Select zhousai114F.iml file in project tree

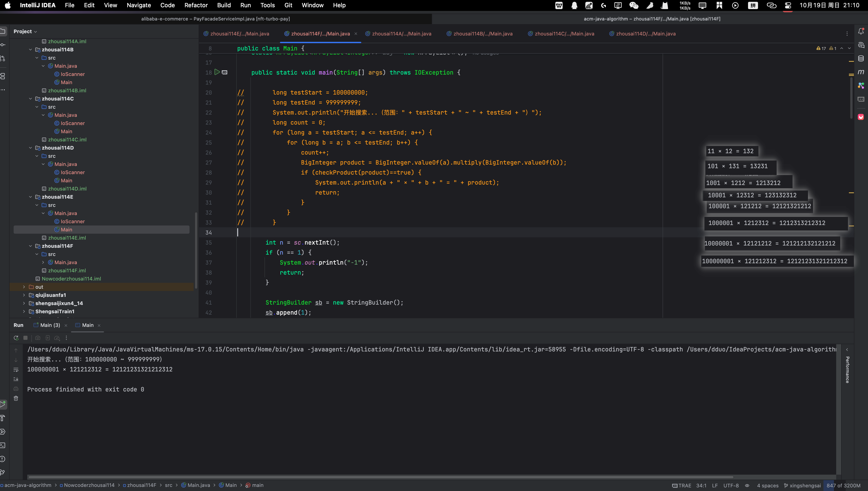pyautogui.click(x=67, y=271)
